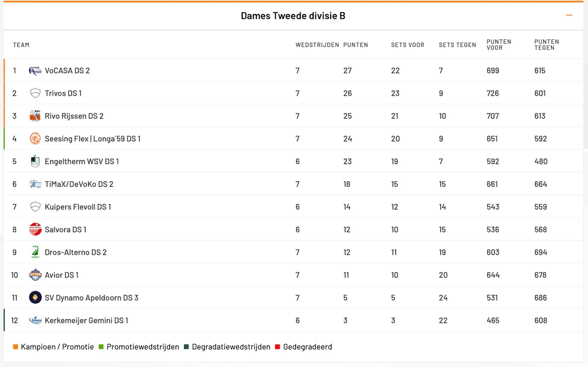
Task: Click the orange Kampioen / Promotie swatch
Action: pos(16,347)
